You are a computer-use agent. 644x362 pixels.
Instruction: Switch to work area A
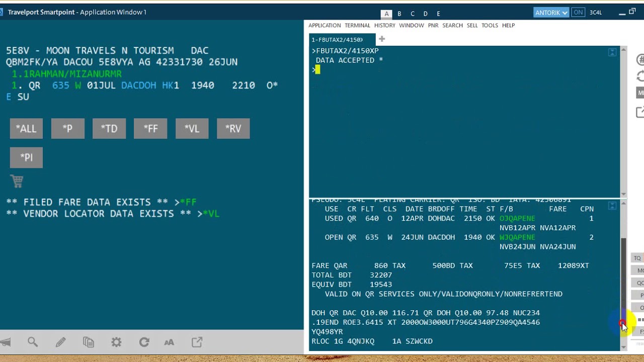386,14
